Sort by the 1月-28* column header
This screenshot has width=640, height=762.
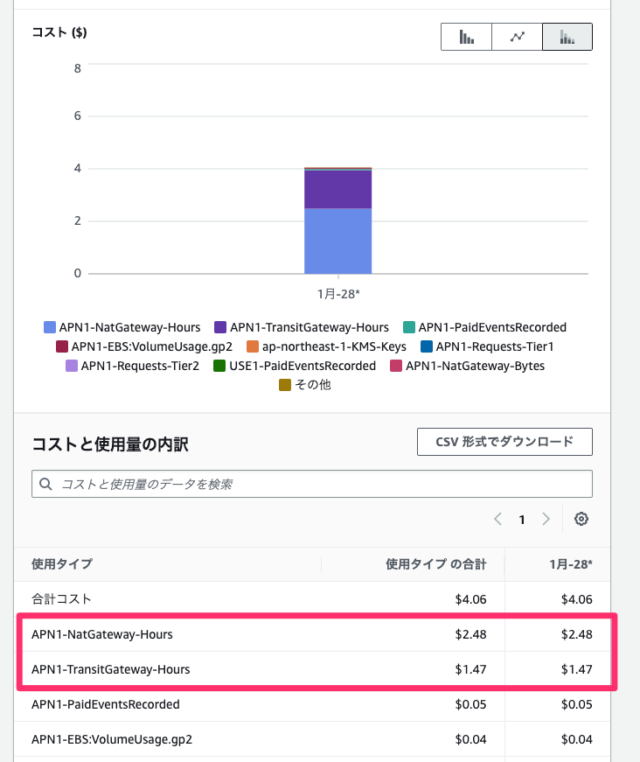point(569,564)
